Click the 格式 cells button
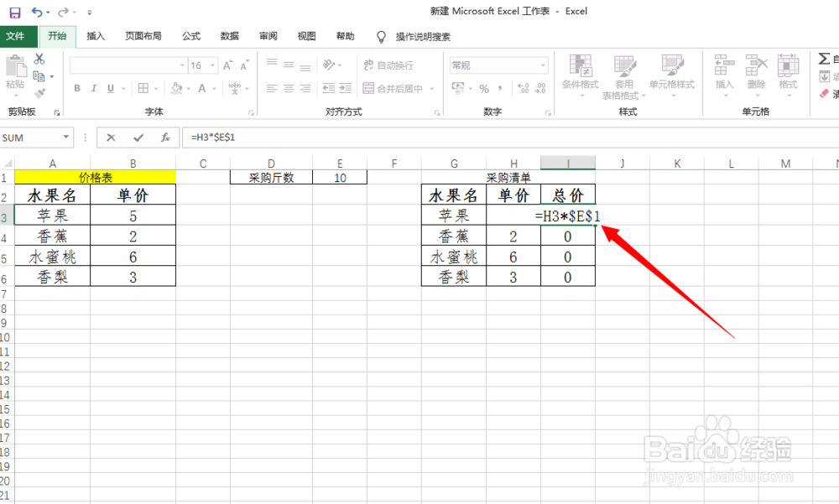The height and width of the screenshot is (504, 839). coord(788,75)
